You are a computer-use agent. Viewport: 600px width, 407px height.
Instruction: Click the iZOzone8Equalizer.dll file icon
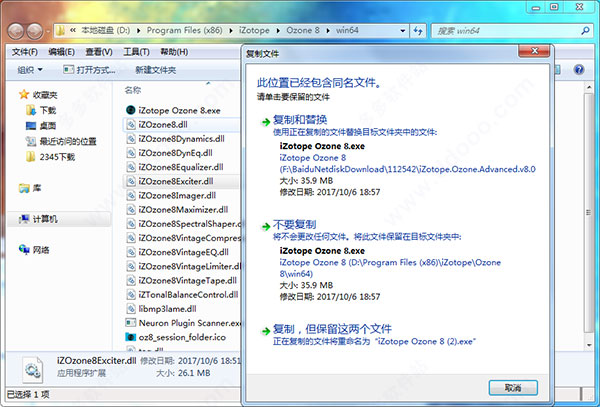tap(131, 167)
